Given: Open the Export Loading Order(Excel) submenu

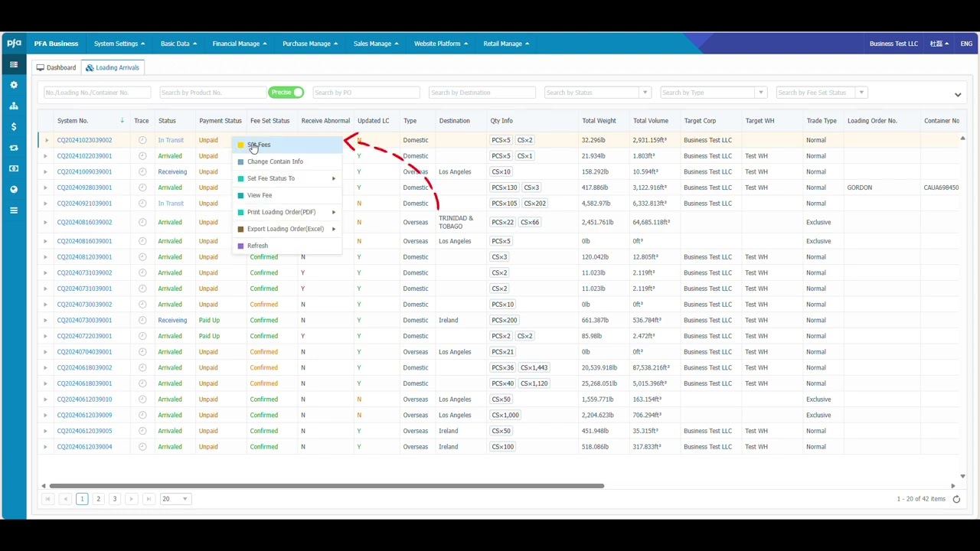Looking at the screenshot, I should click(x=287, y=229).
